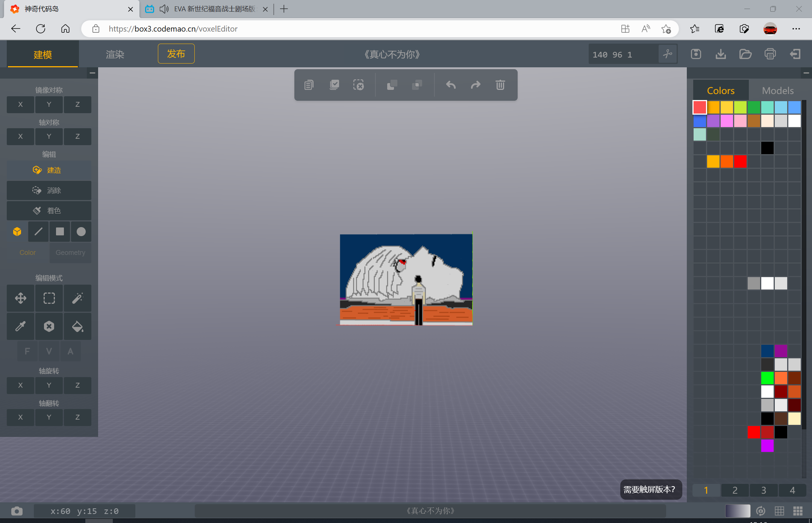Toggle 轴对称 Z axis symmetry
The height and width of the screenshot is (523, 812).
click(77, 136)
